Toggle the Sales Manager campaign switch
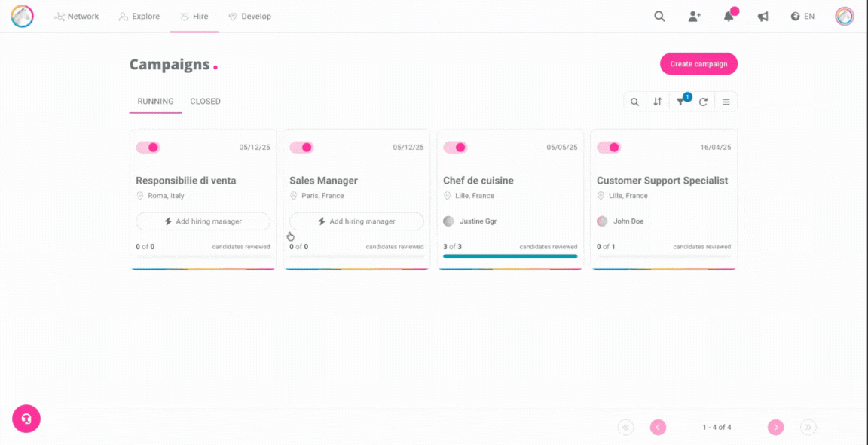 [302, 148]
